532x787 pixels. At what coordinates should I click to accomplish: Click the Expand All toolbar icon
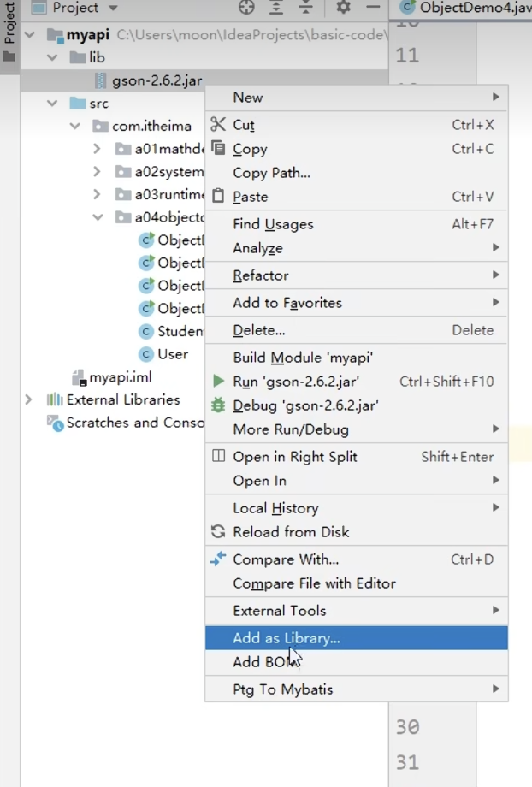pos(276,8)
